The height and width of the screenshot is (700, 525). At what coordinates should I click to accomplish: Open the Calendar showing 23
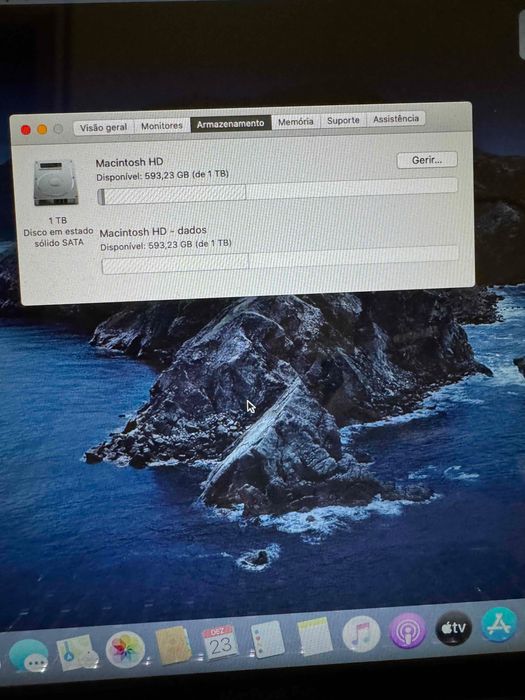coord(220,642)
